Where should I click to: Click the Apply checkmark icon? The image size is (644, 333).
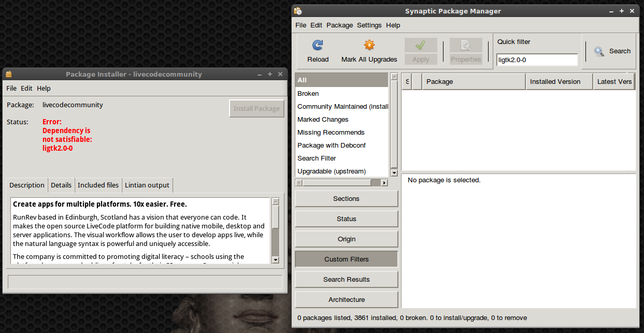coord(420,46)
